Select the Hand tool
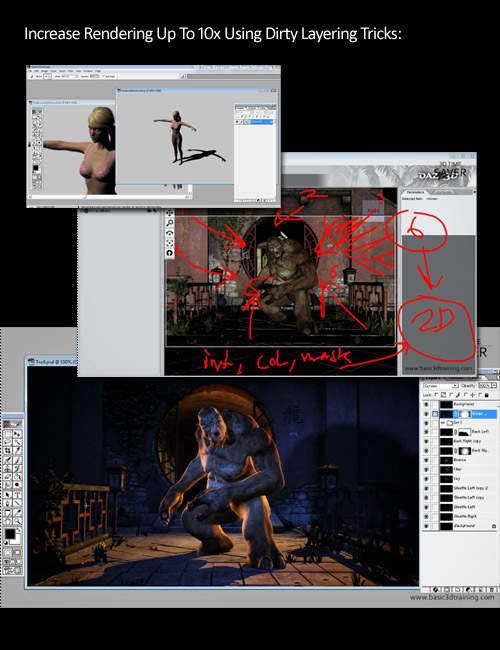Screen dimensions: 500x650 (x=7, y=521)
